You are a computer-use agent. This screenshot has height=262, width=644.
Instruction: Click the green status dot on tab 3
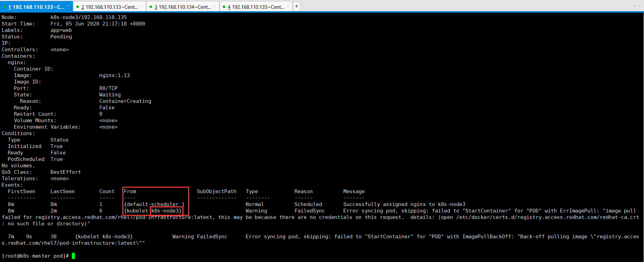[151, 7]
